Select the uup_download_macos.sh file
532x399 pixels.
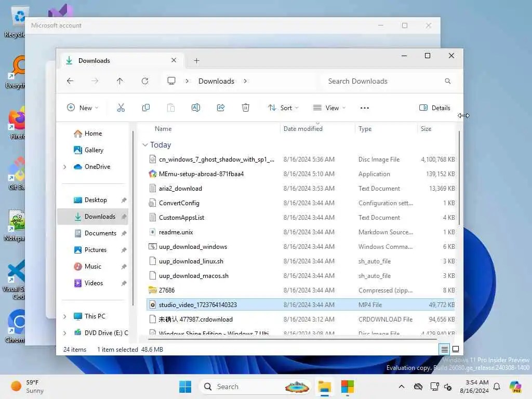[x=301, y=276]
